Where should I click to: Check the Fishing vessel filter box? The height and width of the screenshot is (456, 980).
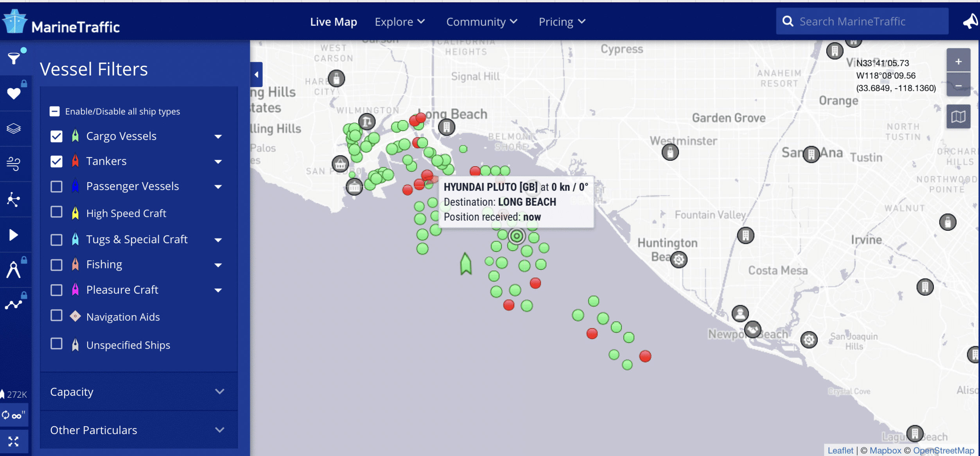pos(56,265)
